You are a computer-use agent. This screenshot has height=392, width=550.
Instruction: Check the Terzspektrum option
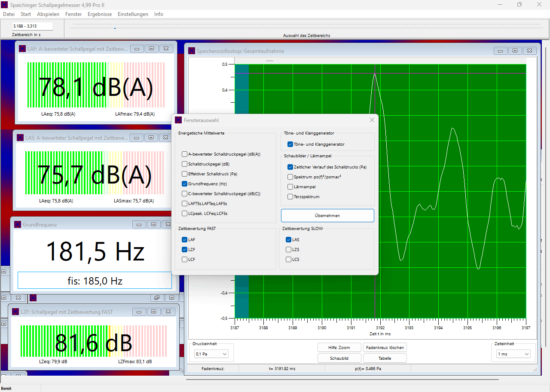tap(290, 197)
